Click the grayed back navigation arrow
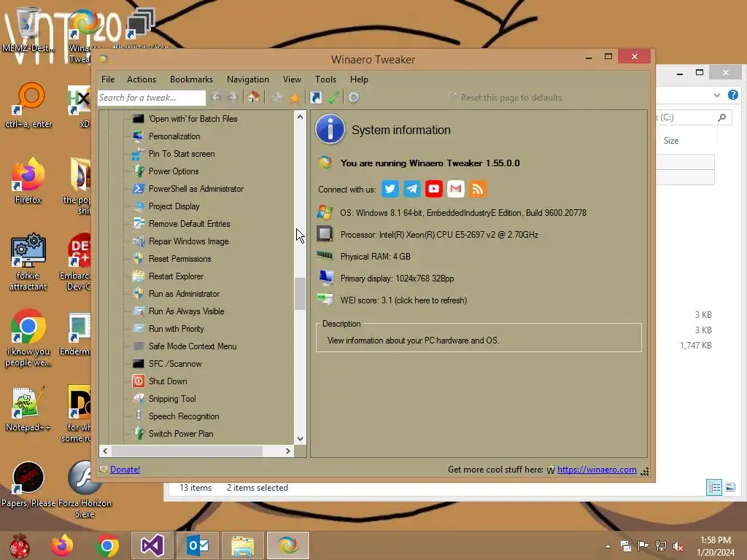 (216, 98)
